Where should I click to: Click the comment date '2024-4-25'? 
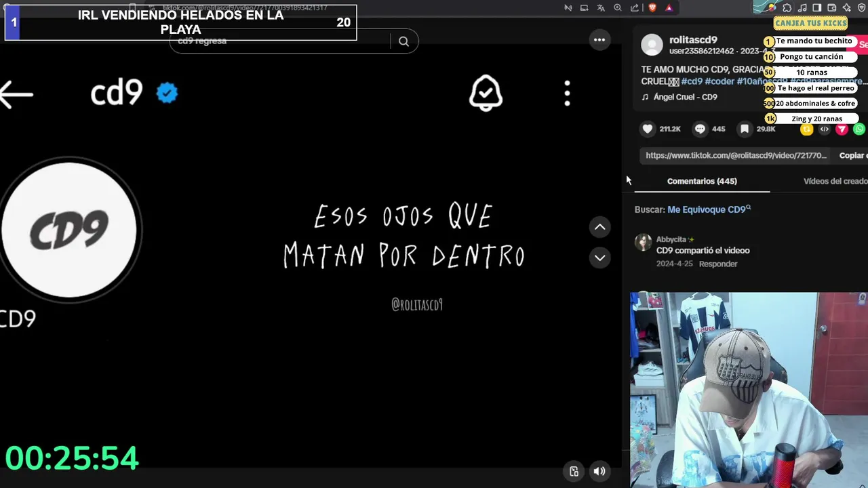pyautogui.click(x=674, y=264)
